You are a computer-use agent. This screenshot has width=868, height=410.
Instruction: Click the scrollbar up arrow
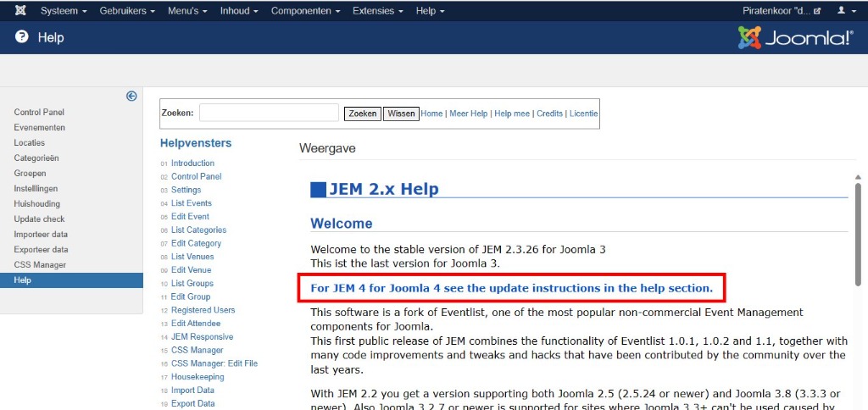(x=858, y=177)
